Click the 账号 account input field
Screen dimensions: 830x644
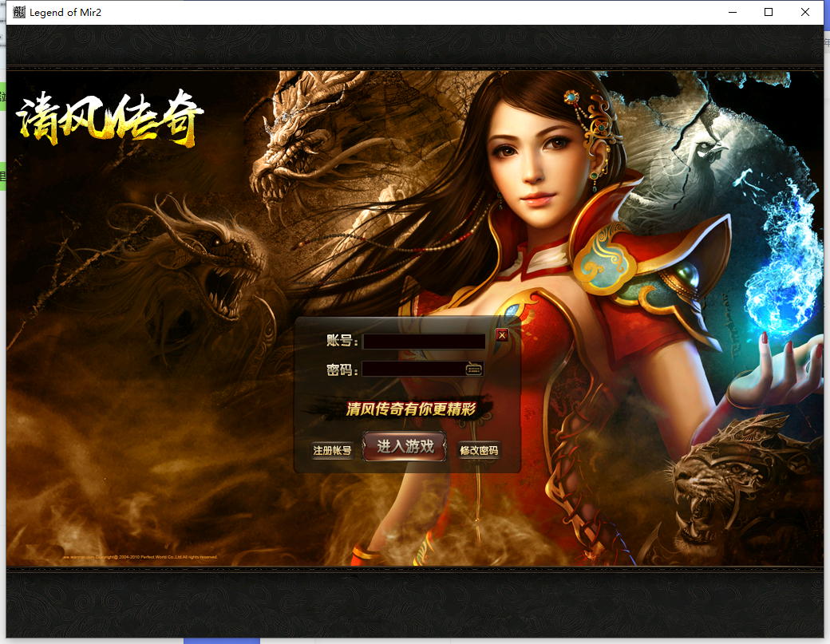pos(424,342)
